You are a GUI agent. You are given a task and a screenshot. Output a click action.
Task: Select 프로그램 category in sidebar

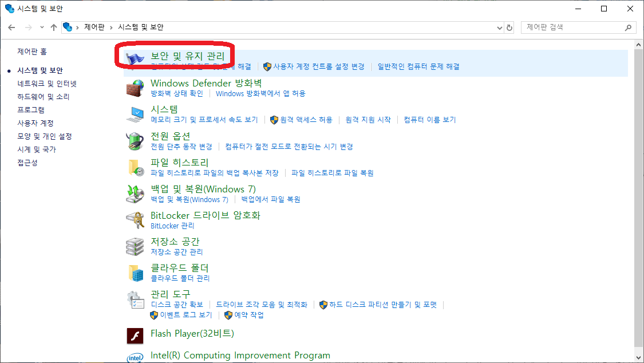click(31, 110)
